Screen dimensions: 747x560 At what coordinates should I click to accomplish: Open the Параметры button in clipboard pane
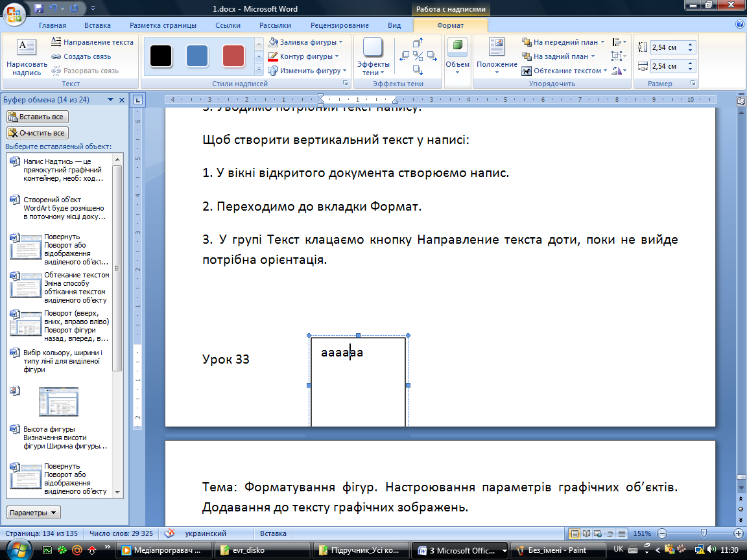click(33, 513)
